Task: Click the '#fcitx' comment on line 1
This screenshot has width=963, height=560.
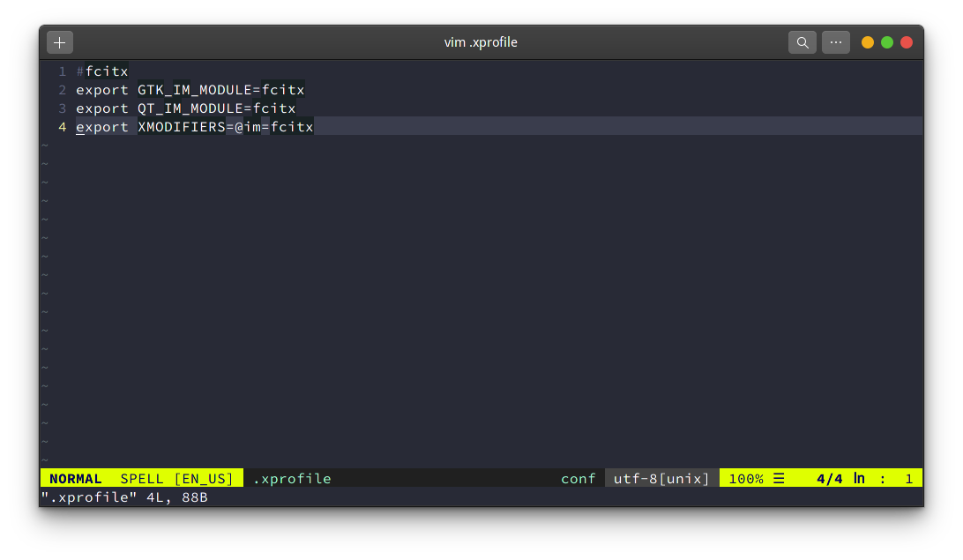Action: (x=102, y=71)
